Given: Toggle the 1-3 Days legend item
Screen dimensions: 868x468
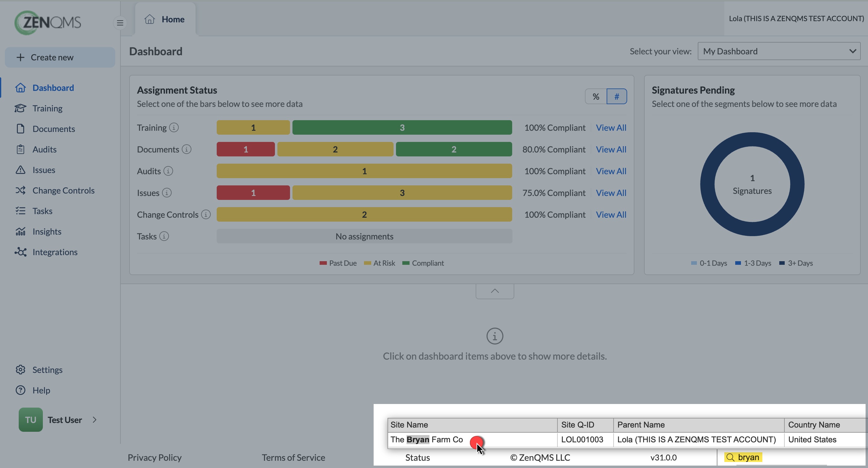Looking at the screenshot, I should click(753, 263).
